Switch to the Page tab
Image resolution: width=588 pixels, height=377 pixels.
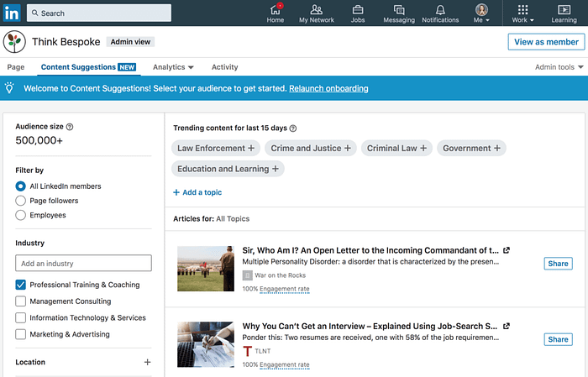(x=16, y=67)
